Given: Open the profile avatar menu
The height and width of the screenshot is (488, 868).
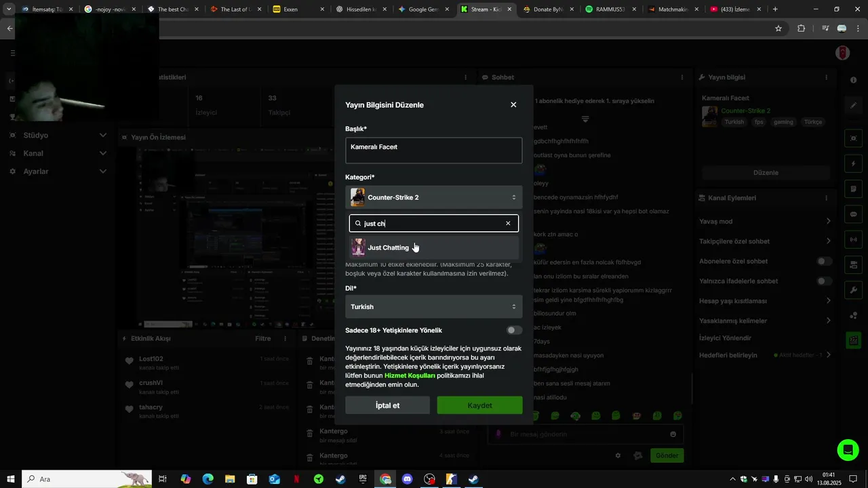Looking at the screenshot, I should (x=842, y=53).
